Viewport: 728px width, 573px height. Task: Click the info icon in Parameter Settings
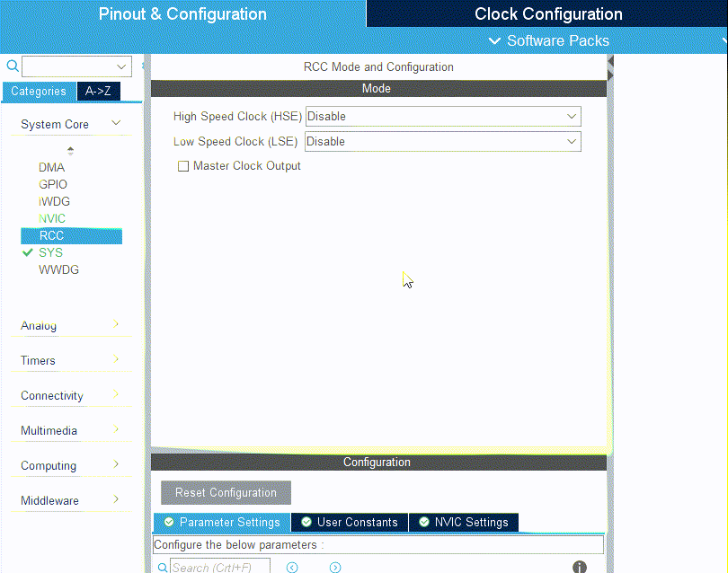coord(580,567)
